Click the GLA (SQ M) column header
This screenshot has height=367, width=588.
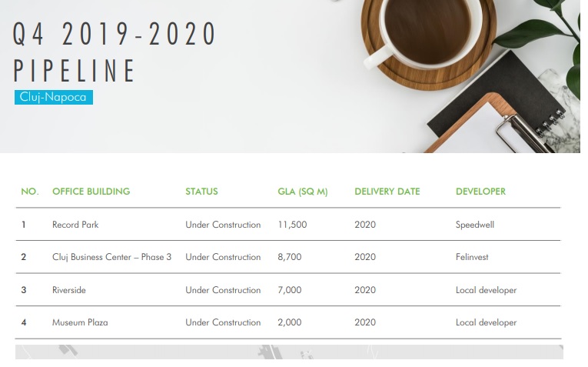[302, 192]
